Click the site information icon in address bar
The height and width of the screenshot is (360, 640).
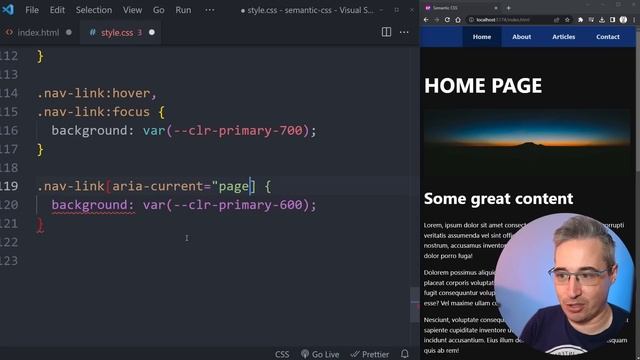pyautogui.click(x=471, y=20)
